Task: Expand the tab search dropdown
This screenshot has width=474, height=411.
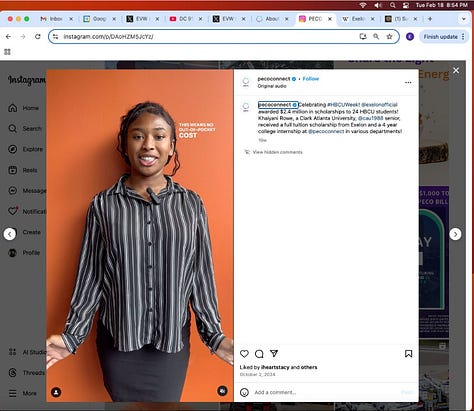Action: [x=464, y=19]
